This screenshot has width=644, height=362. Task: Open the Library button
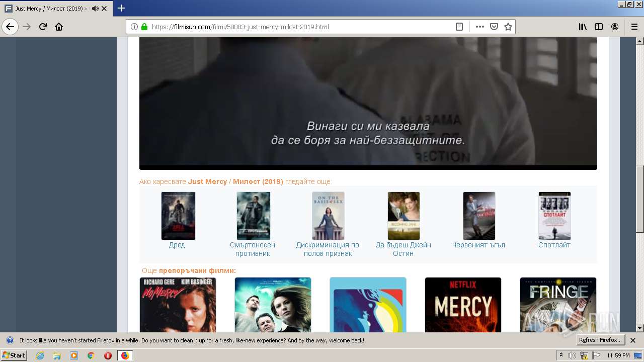(583, 27)
